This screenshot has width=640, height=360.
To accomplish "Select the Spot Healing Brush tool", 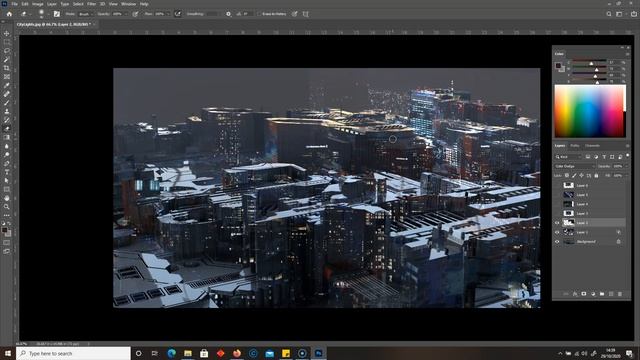I will 7,94.
